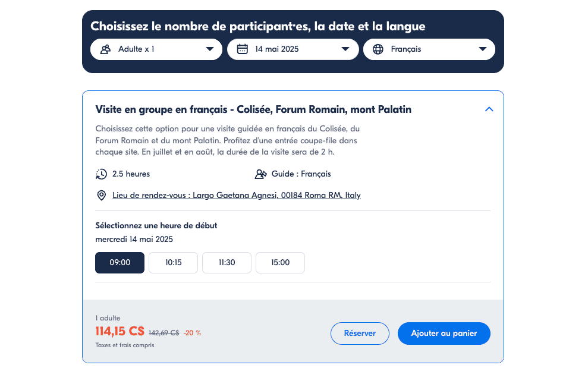Click Ajouter au panier button
The image size is (588, 368).
[x=444, y=334]
